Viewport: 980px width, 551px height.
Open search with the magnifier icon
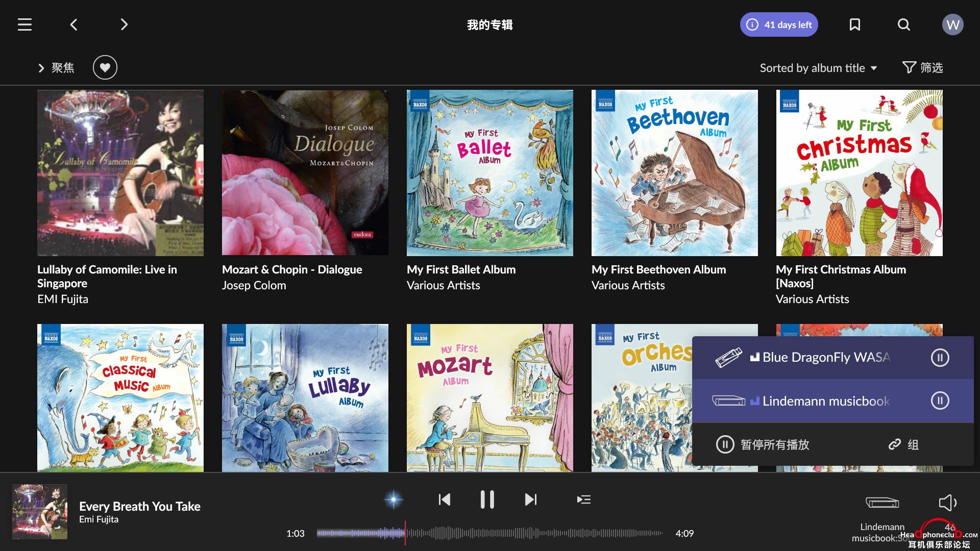point(903,24)
